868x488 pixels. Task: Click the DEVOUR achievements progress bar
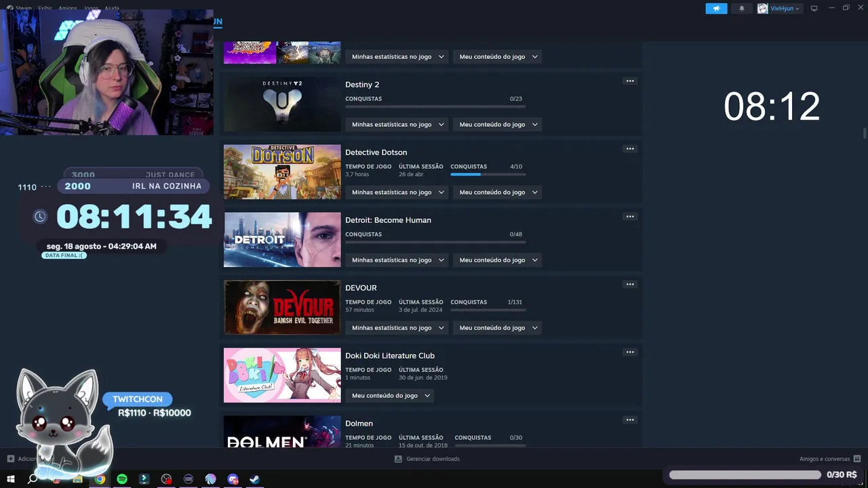(x=488, y=310)
